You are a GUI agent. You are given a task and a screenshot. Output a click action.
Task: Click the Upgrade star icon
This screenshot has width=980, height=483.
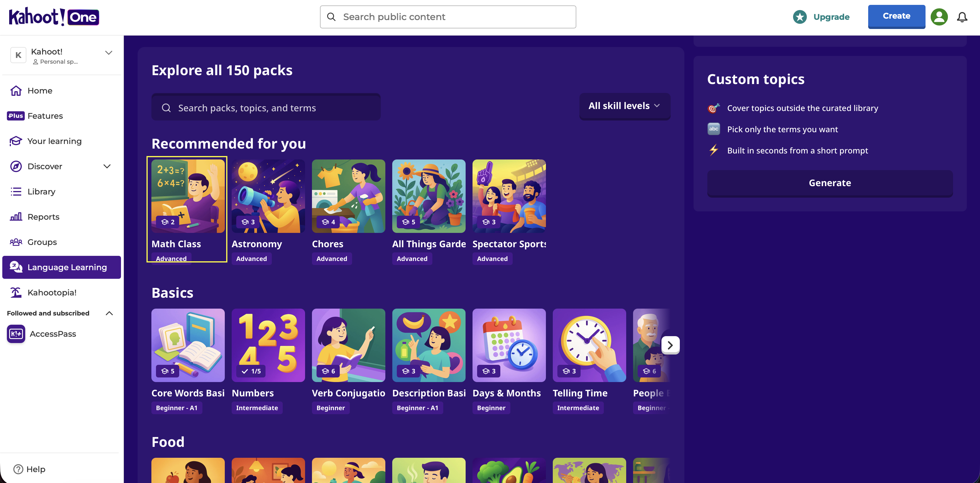click(800, 17)
